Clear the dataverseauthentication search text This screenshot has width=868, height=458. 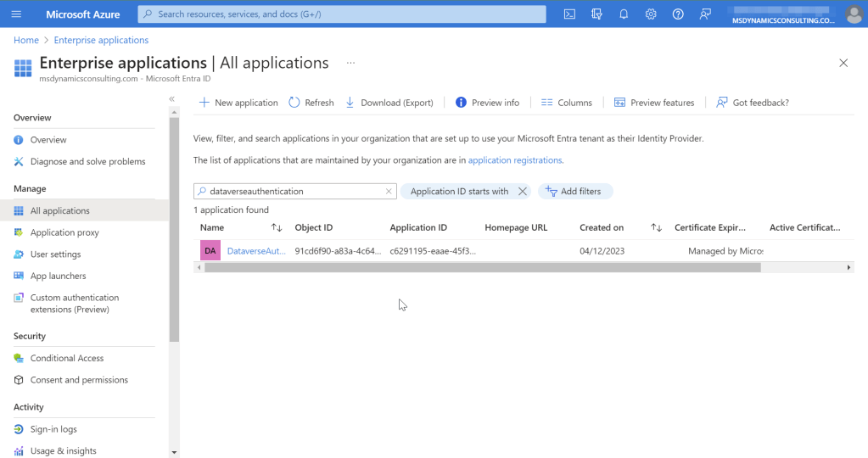(389, 192)
